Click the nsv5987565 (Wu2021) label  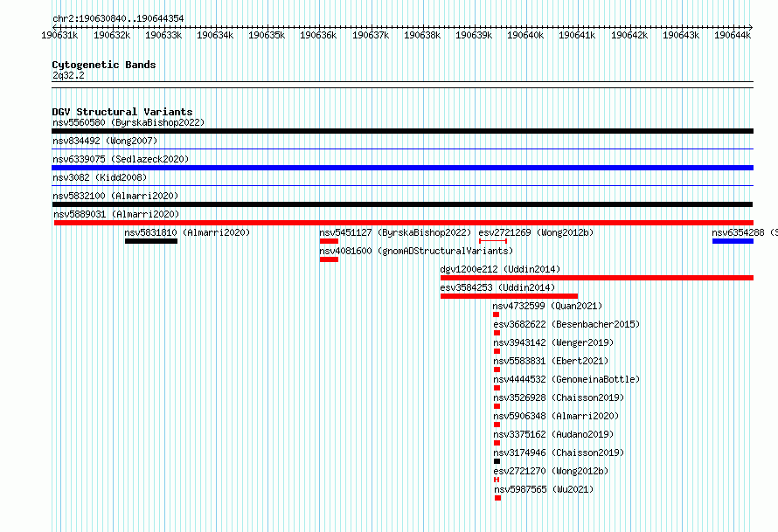pyautogui.click(x=544, y=489)
